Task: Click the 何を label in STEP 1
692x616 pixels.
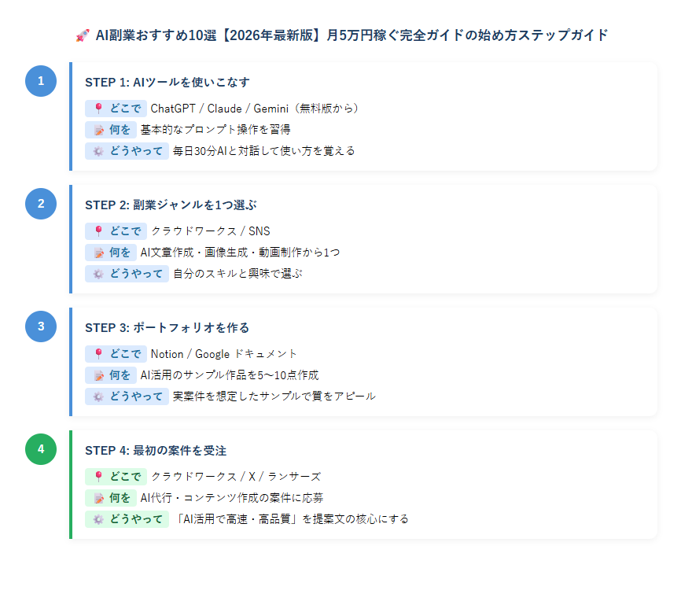Action: [111, 129]
